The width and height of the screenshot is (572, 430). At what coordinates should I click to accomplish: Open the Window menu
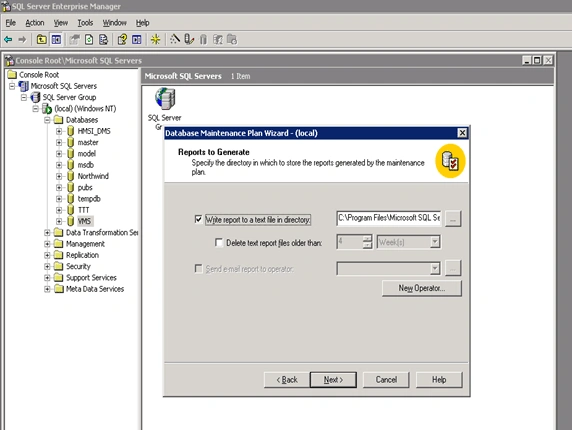[x=114, y=23]
